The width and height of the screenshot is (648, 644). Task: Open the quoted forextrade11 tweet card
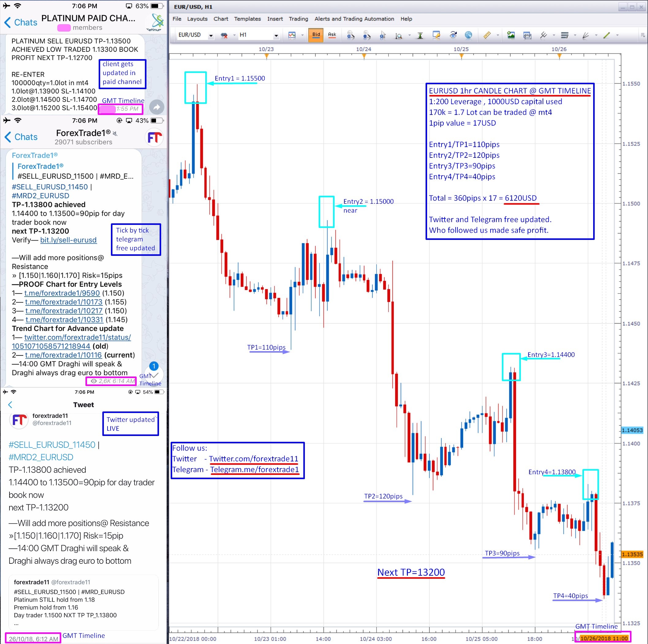[x=84, y=603]
